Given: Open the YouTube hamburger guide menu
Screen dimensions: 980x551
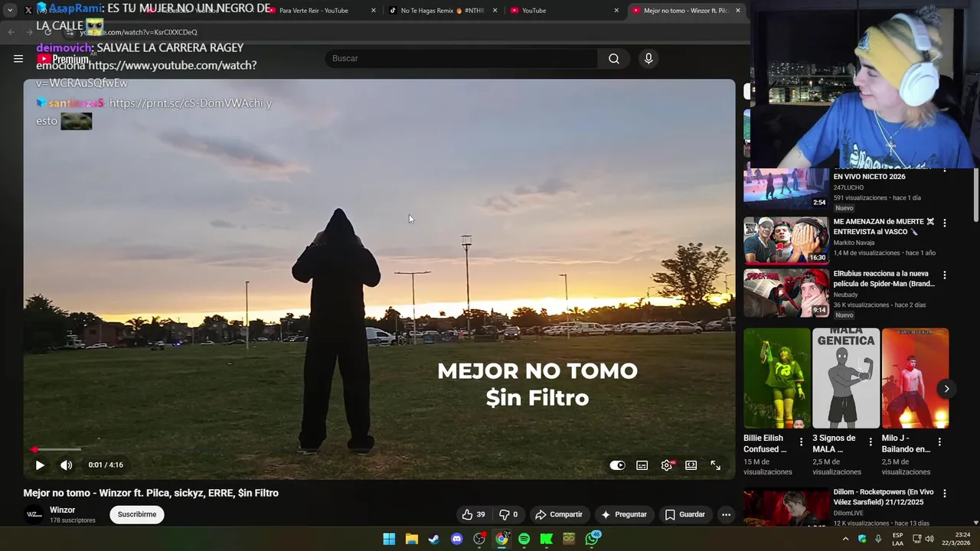Looking at the screenshot, I should point(18,58).
